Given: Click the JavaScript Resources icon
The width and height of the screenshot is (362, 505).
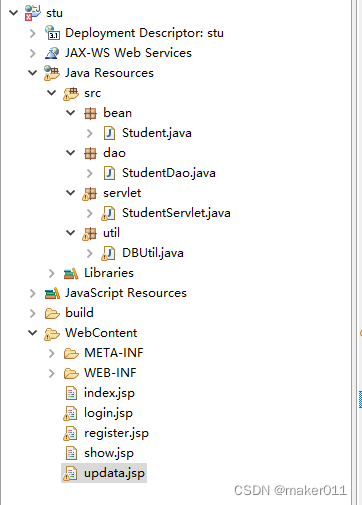Looking at the screenshot, I should pyautogui.click(x=52, y=293).
